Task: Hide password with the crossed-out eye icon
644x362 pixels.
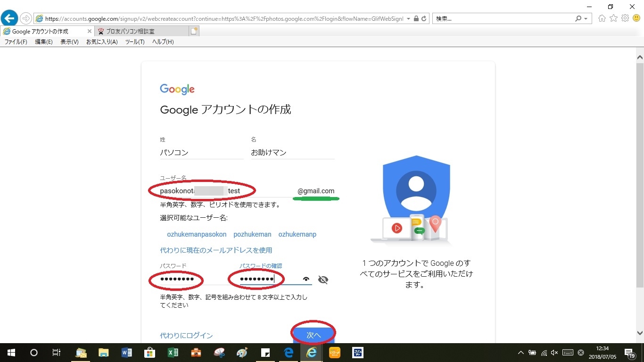Action: pyautogui.click(x=323, y=280)
